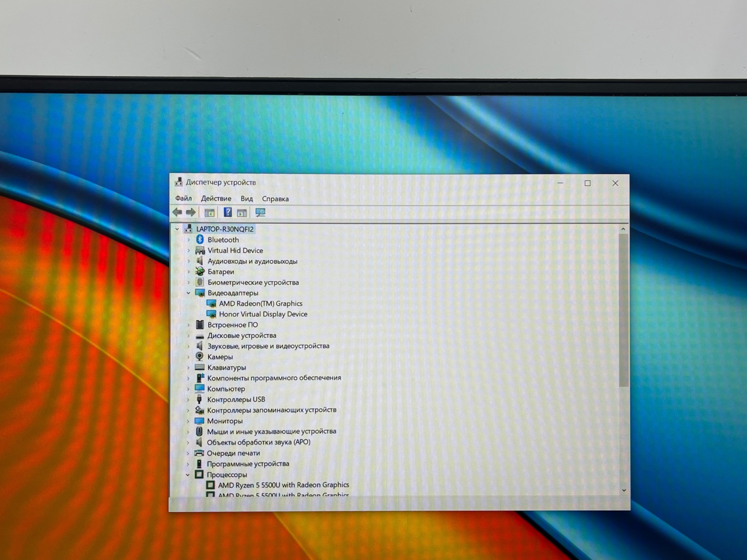This screenshot has height=560, width=747.
Task: Select the first AMD Ryzen 5 5500U processor icon
Action: click(211, 485)
